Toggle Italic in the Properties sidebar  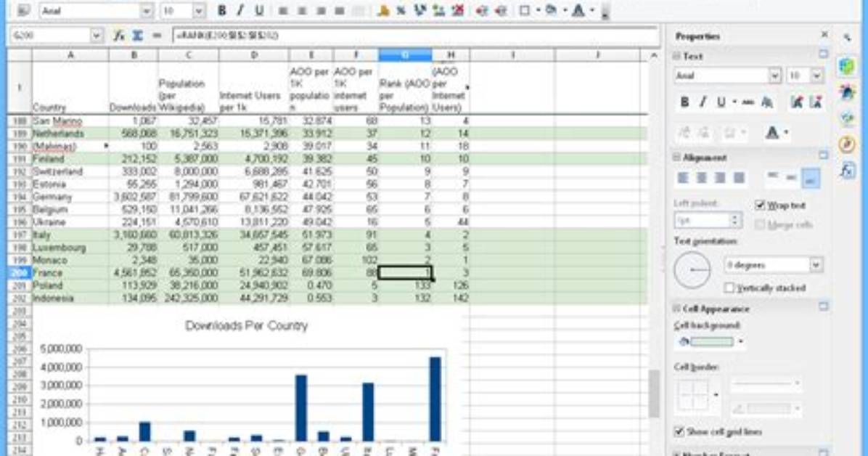pos(703,102)
